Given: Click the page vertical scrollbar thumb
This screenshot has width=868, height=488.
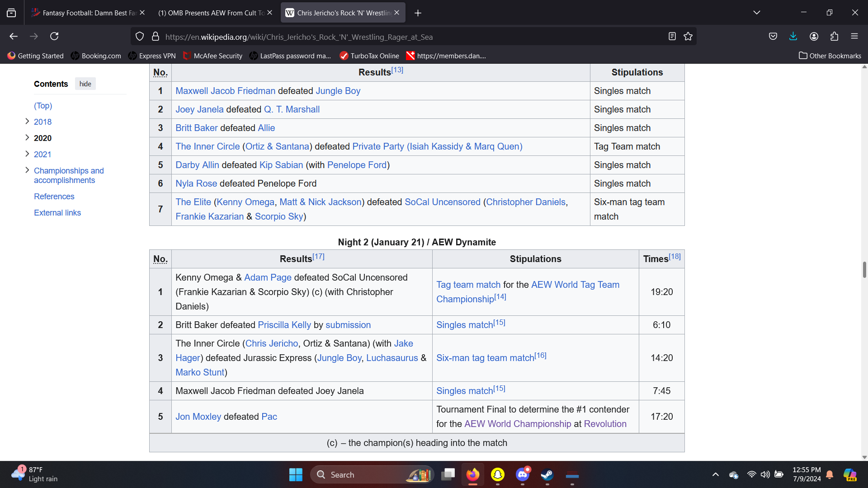Looking at the screenshot, I should 864,270.
